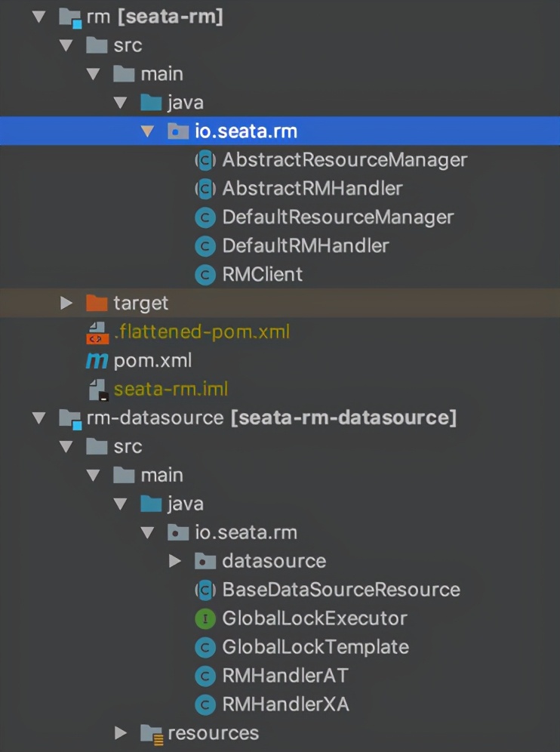This screenshot has height=752, width=560.
Task: Collapse the selected io.seata.rm package
Action: click(148, 131)
